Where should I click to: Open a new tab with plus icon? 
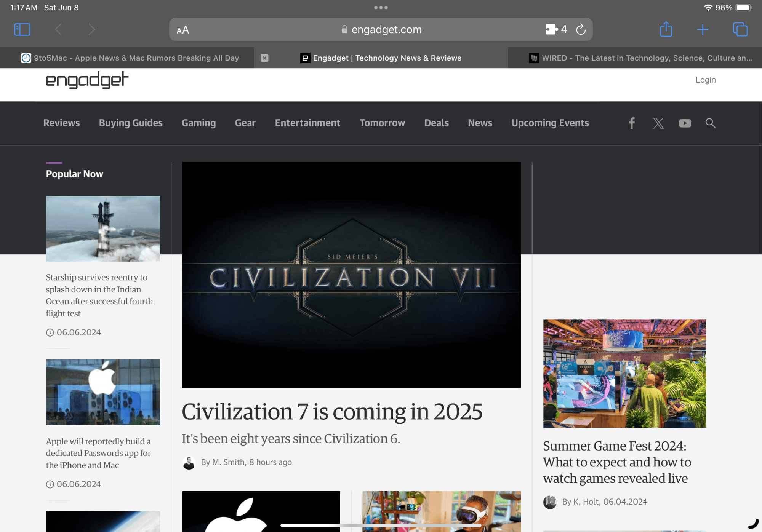coord(702,29)
